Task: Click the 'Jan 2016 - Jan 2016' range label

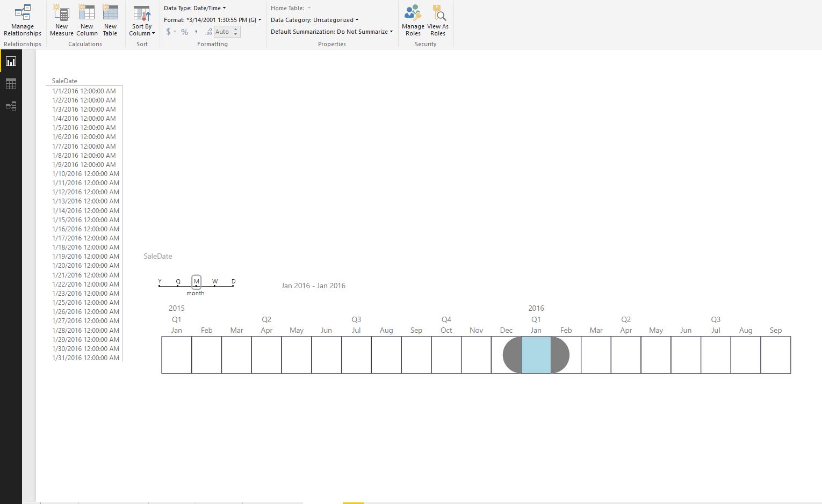Action: [x=313, y=286]
